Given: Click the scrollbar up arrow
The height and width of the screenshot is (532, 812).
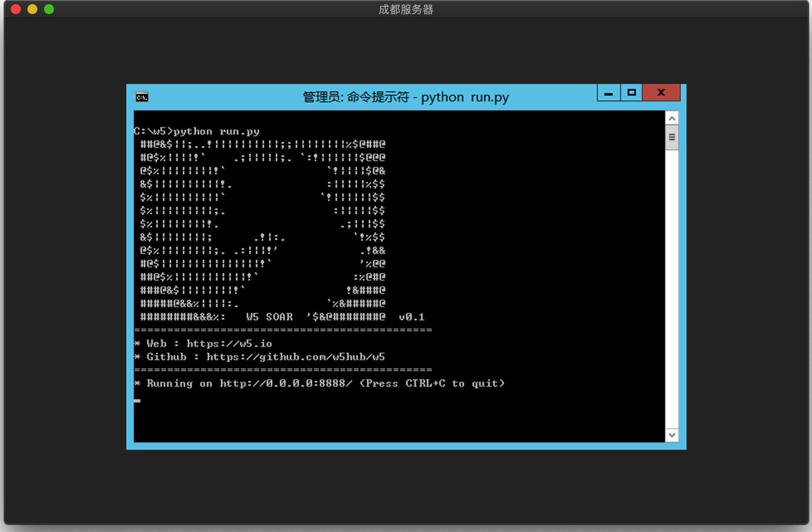Looking at the screenshot, I should click(672, 118).
